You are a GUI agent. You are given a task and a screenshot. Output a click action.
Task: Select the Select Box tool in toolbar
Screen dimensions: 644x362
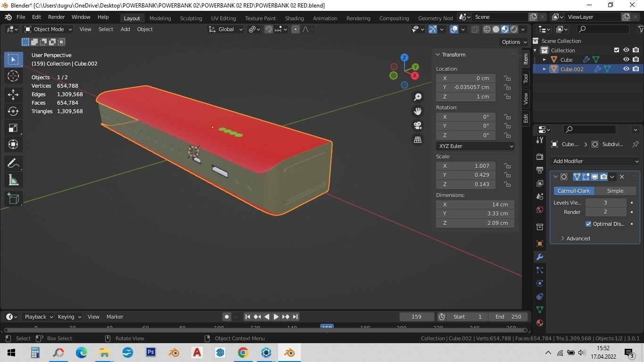pyautogui.click(x=13, y=59)
